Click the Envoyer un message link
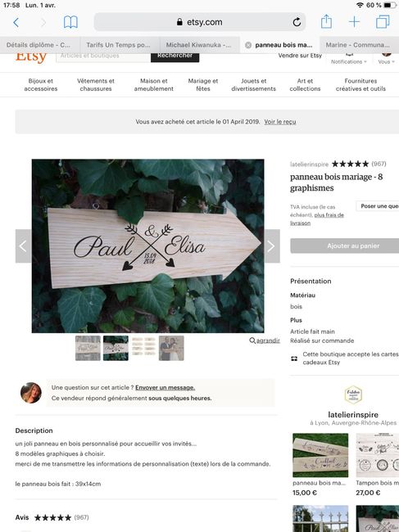Image resolution: width=399 pixels, height=532 pixels. 165,387
